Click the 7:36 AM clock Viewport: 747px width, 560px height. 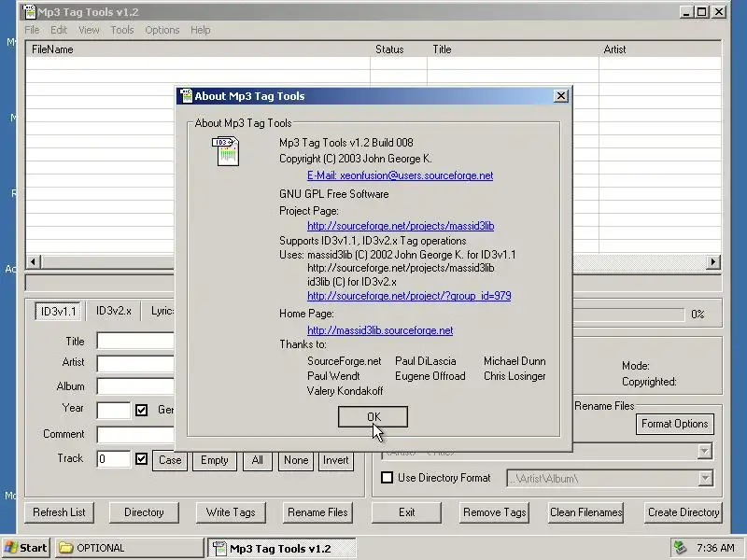point(715,548)
